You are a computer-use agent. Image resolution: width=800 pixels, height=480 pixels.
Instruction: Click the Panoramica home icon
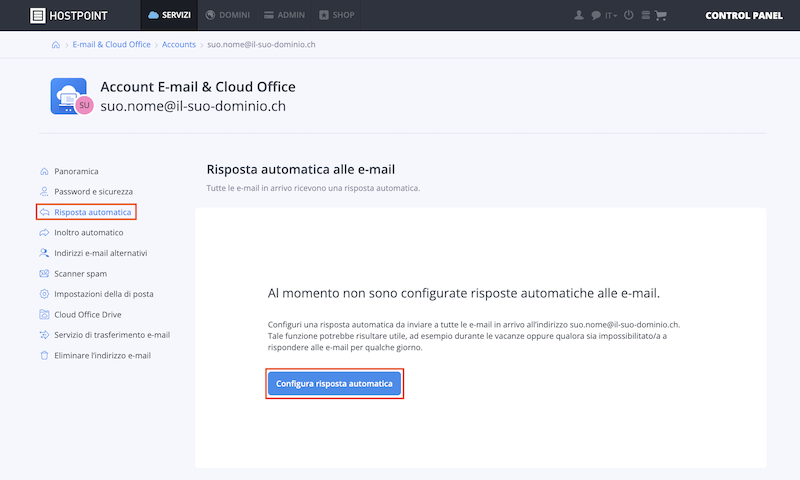click(x=44, y=171)
